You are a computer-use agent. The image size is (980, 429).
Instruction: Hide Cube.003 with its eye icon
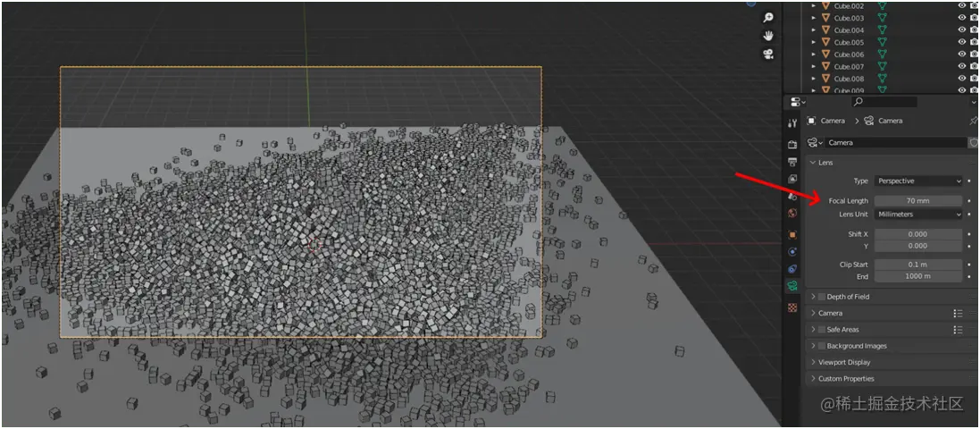point(962,18)
